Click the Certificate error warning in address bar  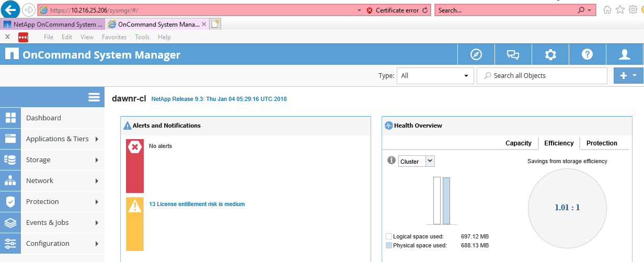(x=393, y=10)
